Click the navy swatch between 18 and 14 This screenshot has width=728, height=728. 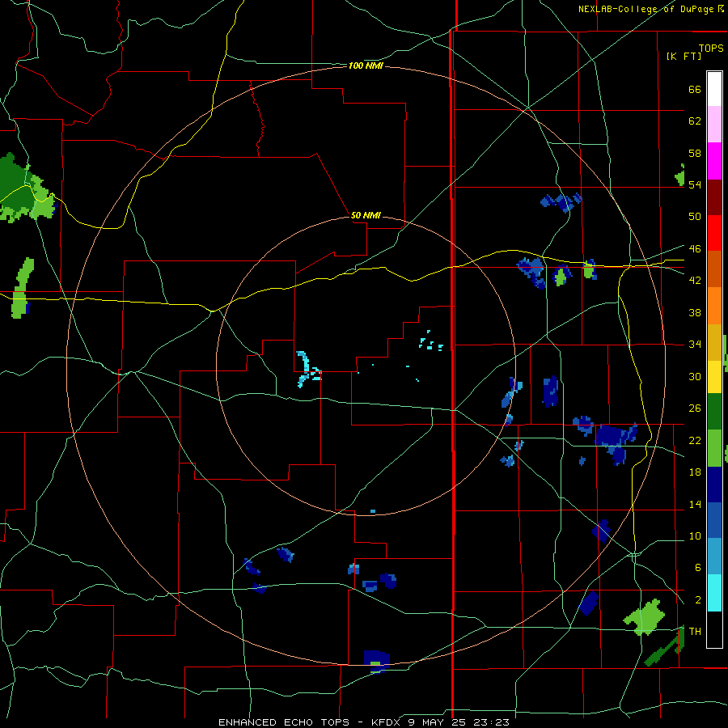(714, 485)
